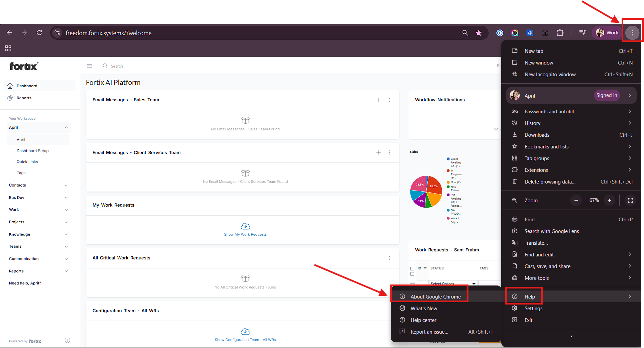Tick the first checkbox next to ID column
Viewport: 644px width, 348px height.
[x=412, y=268]
